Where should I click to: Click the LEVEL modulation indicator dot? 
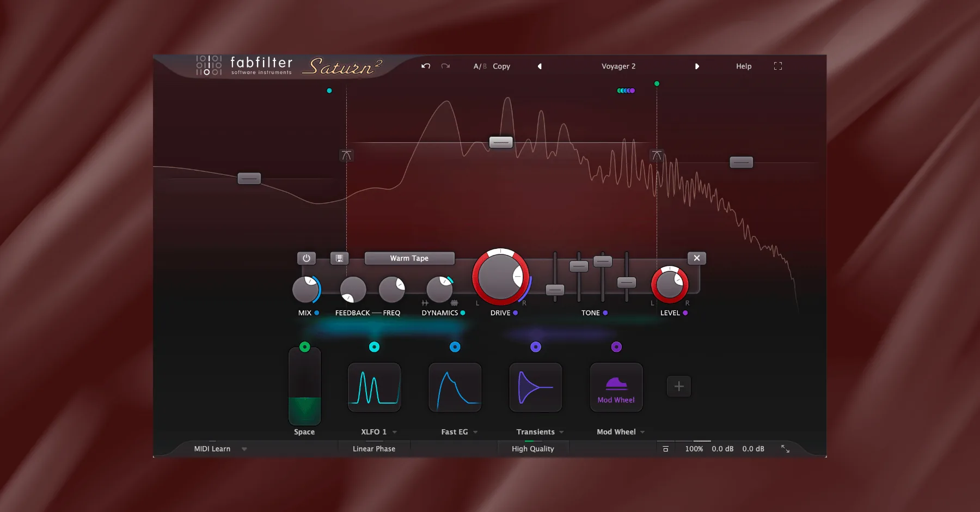click(685, 313)
